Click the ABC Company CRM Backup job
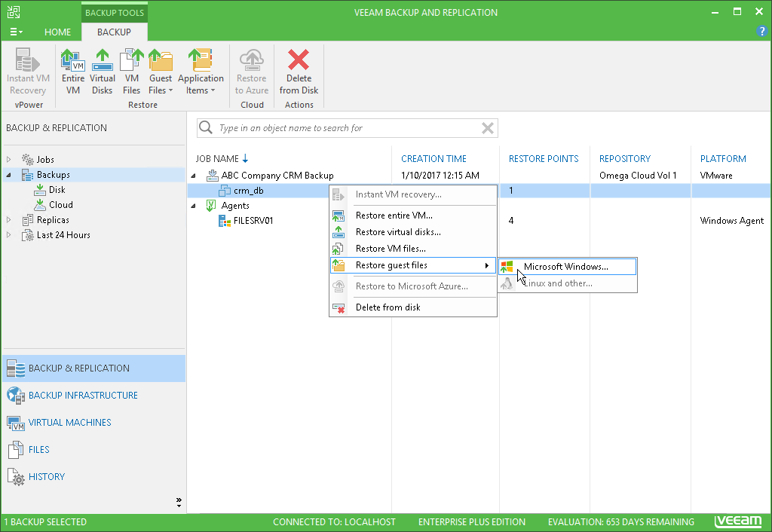772x532 pixels. (277, 176)
